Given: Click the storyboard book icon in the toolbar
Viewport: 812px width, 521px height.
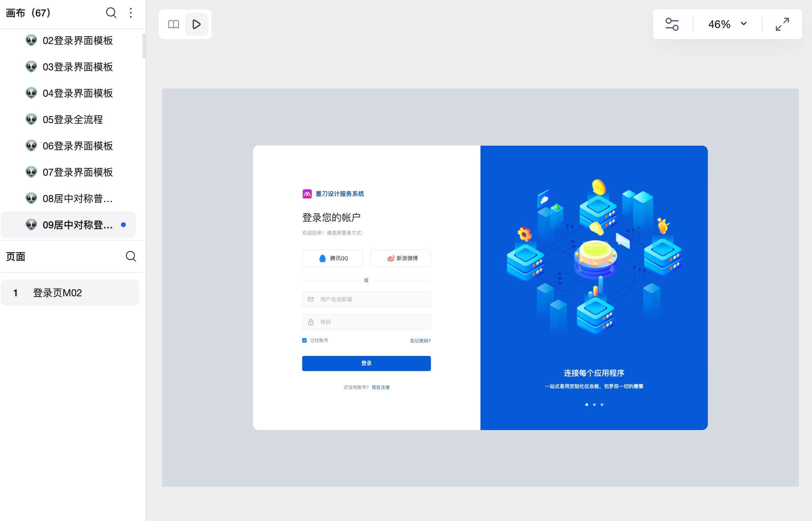Looking at the screenshot, I should 173,24.
